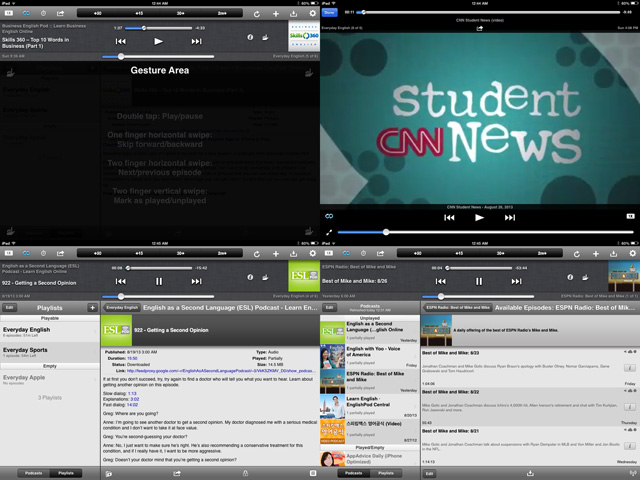Open info for Best of Mike and Mike: 8/22
The height and width of the screenshot is (480, 640).
click(630, 407)
